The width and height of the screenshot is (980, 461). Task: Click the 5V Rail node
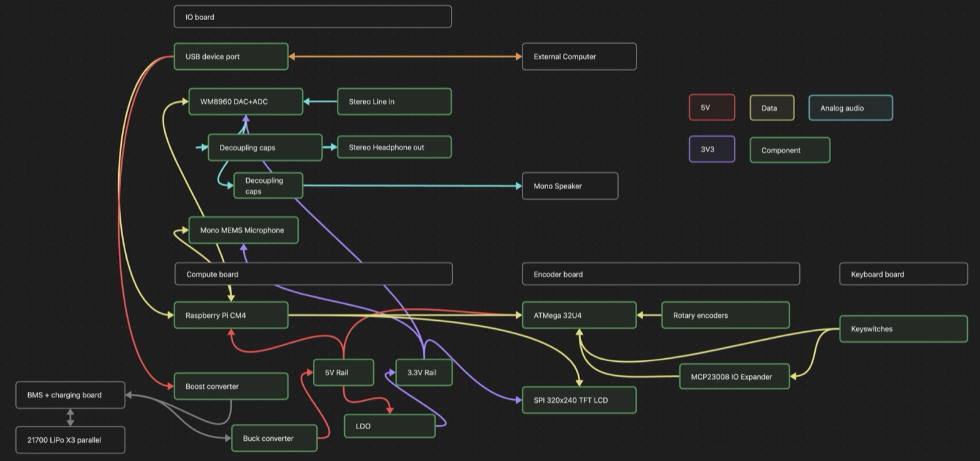[x=343, y=372]
